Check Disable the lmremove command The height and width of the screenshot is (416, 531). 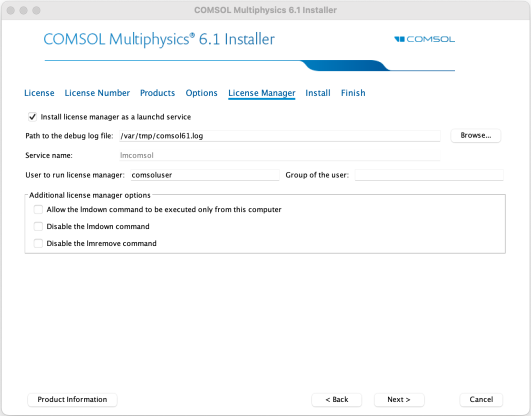pos(38,243)
